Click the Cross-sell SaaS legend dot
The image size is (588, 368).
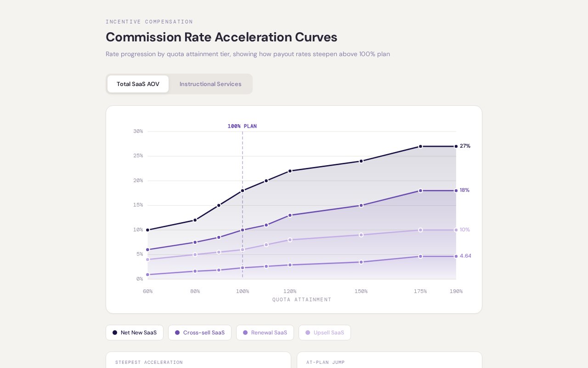click(x=177, y=333)
